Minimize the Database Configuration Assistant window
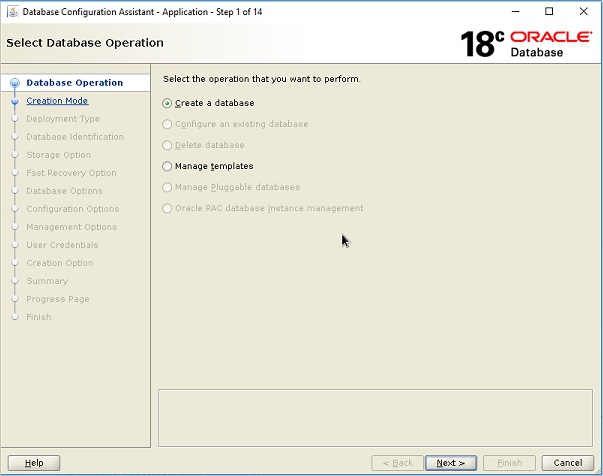This screenshot has height=476, width=603. [x=515, y=12]
